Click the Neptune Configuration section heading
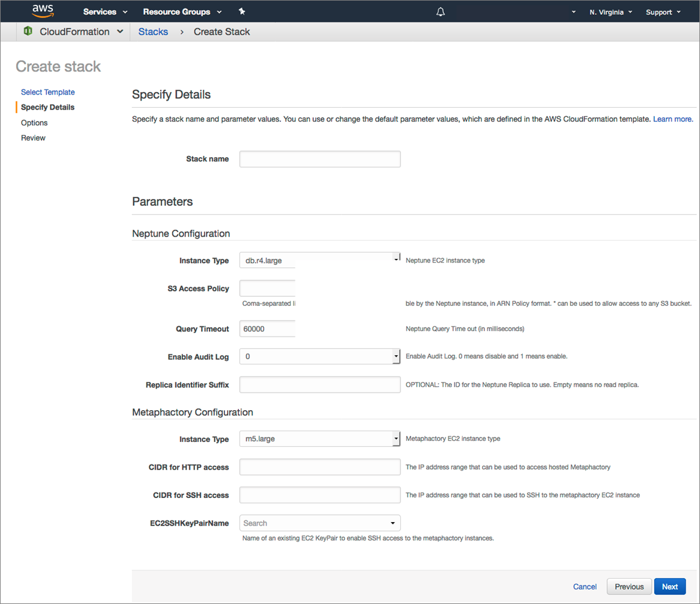Image resolution: width=700 pixels, height=604 pixels. click(x=181, y=234)
